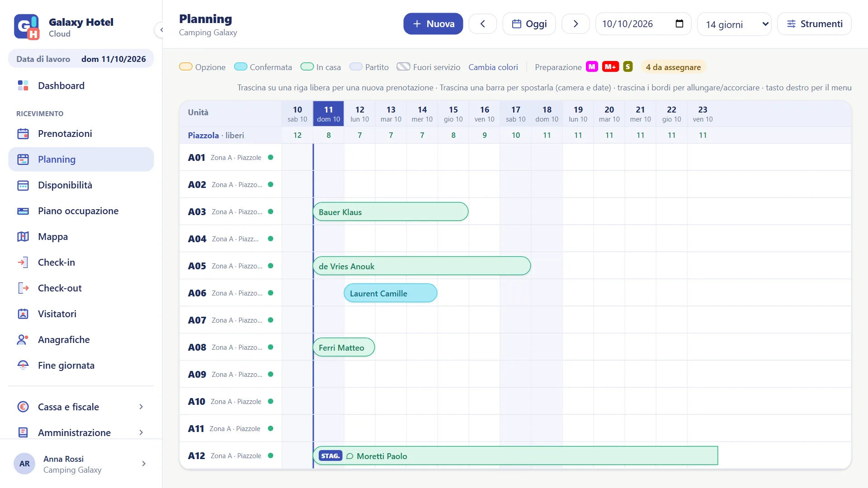Image resolution: width=868 pixels, height=488 pixels.
Task: Open Piano occupazione view
Action: click(81, 211)
